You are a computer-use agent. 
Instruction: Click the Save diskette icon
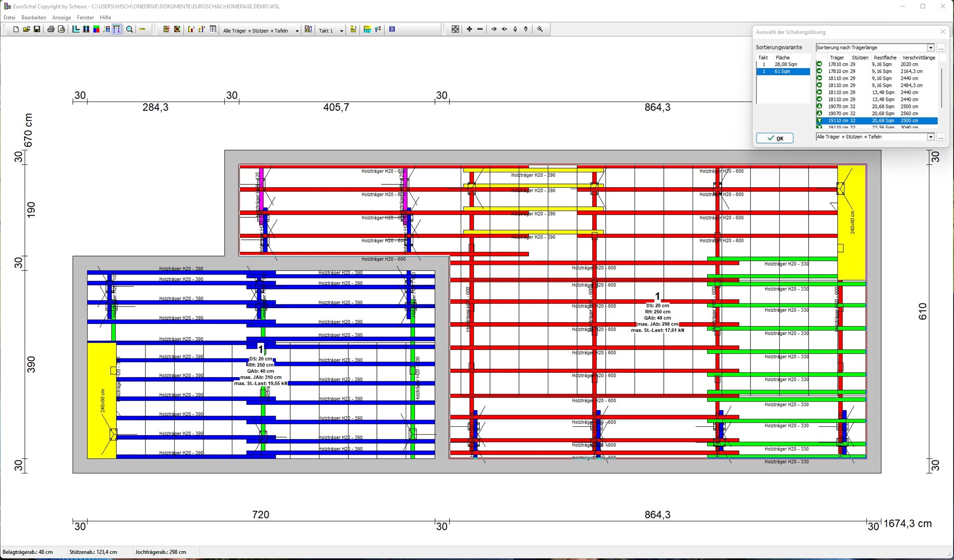[37, 29]
